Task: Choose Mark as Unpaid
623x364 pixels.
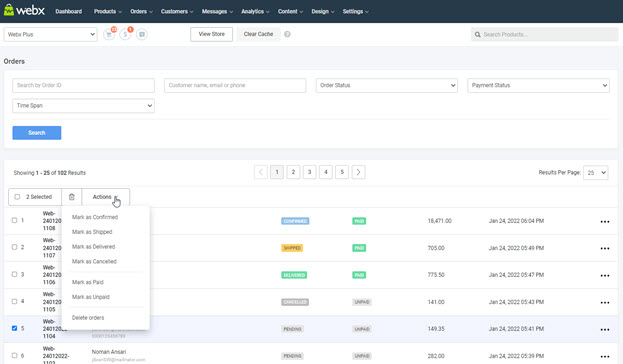Action: 91,297
